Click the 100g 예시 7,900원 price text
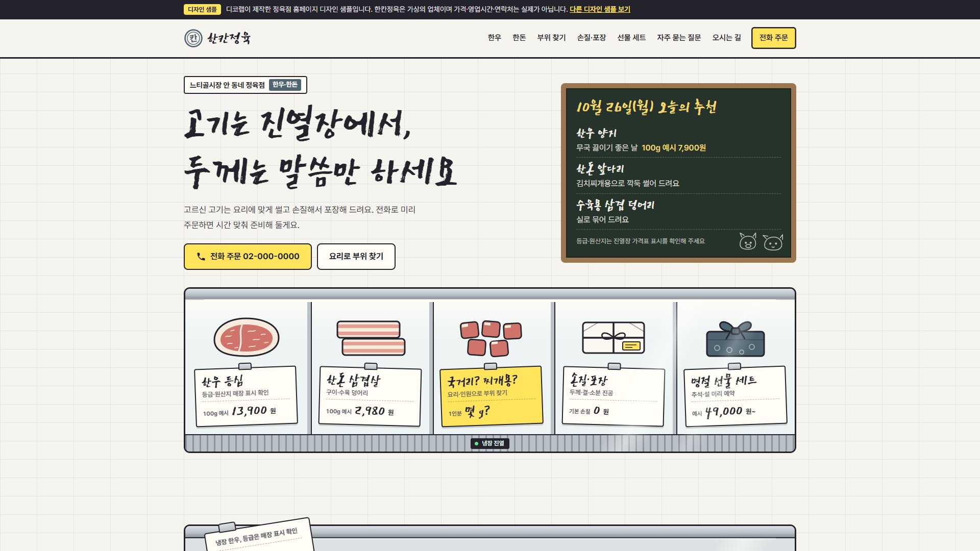This screenshot has height=551, width=980. [674, 148]
